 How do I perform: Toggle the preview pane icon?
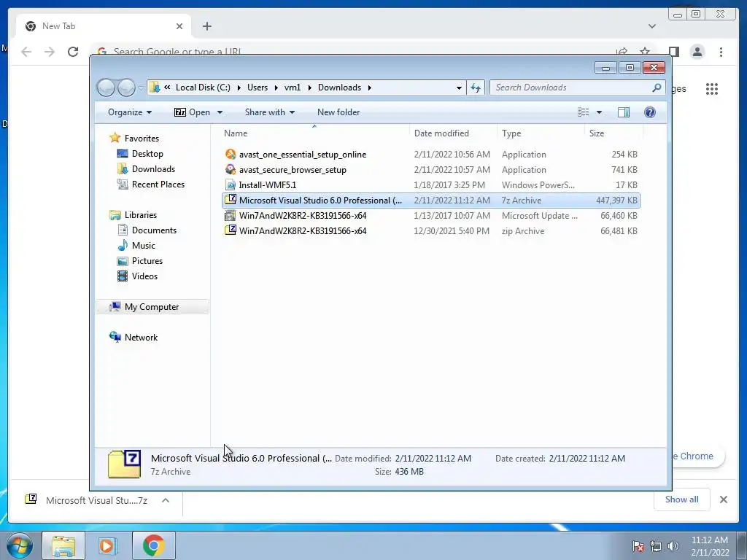pyautogui.click(x=623, y=112)
